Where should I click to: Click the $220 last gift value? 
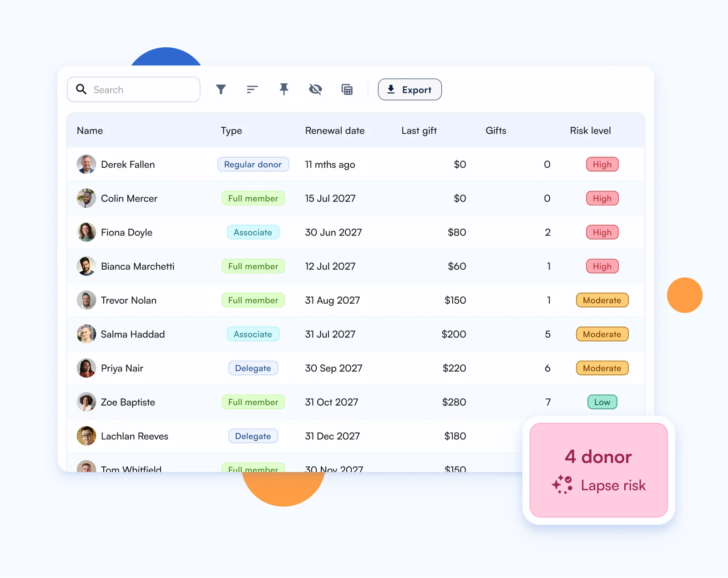pos(454,368)
